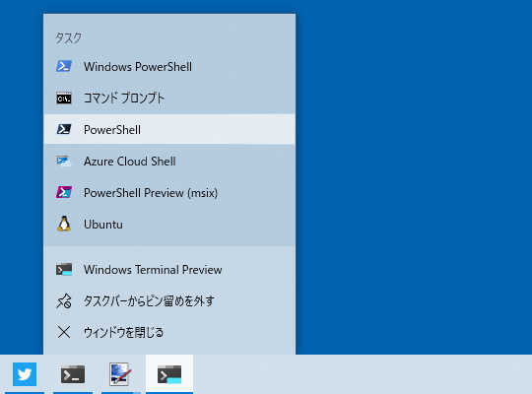Image resolution: width=532 pixels, height=394 pixels.
Task: Start the Ubuntu profile
Action: (169, 225)
